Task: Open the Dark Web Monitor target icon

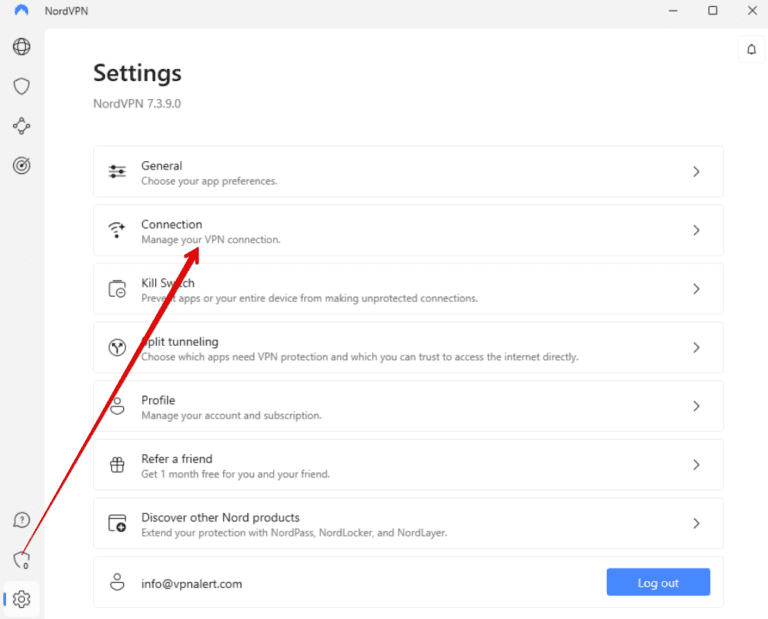Action: (x=21, y=166)
